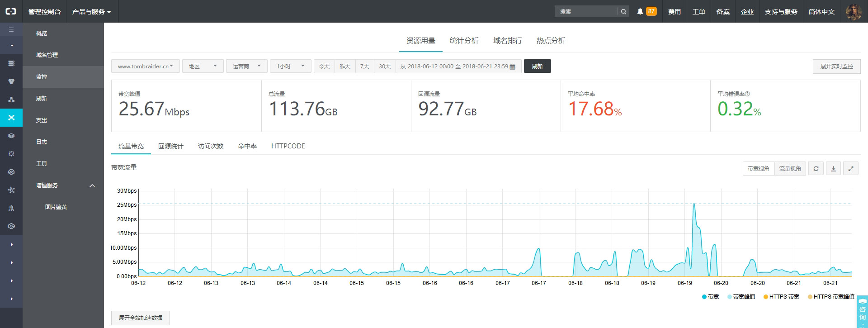Toggle the hamburger menu icon in sidebar
This screenshot has width=868, height=328.
[x=11, y=29]
